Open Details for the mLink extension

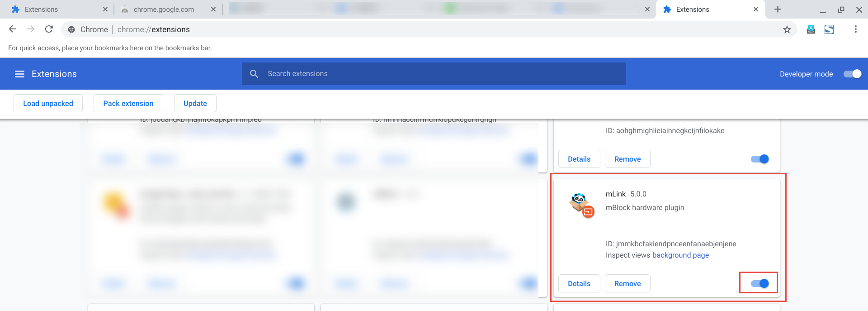click(x=579, y=283)
